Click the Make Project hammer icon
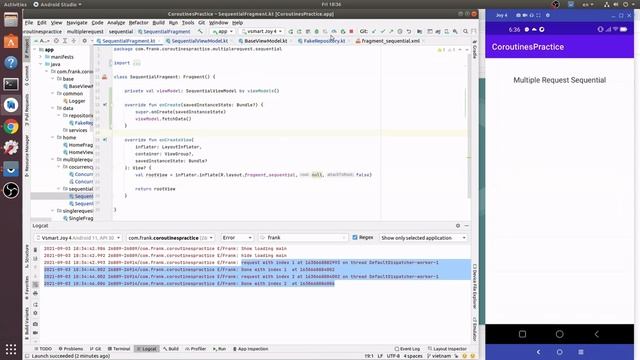The width and height of the screenshot is (640, 360). pos(200,31)
